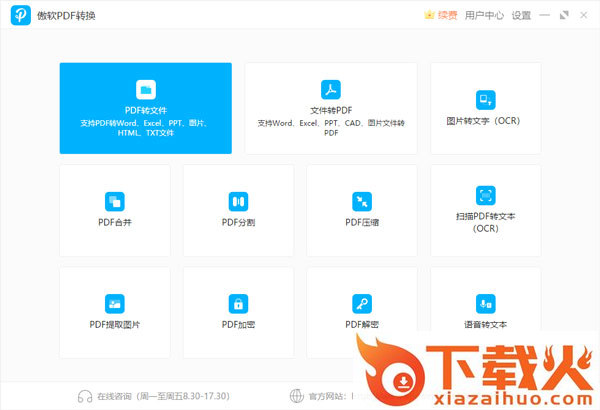The height and width of the screenshot is (410, 600).
Task: Click the globe icon beside 官方网站
Action: coord(297,396)
